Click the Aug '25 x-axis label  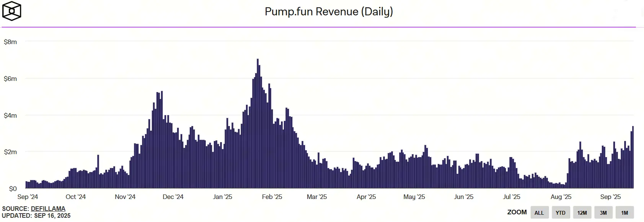click(x=561, y=197)
